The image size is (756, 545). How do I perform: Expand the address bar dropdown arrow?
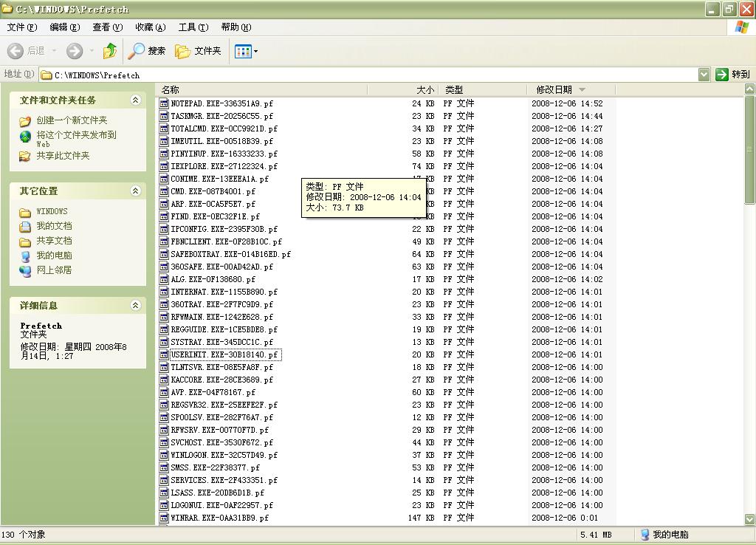[x=704, y=75]
